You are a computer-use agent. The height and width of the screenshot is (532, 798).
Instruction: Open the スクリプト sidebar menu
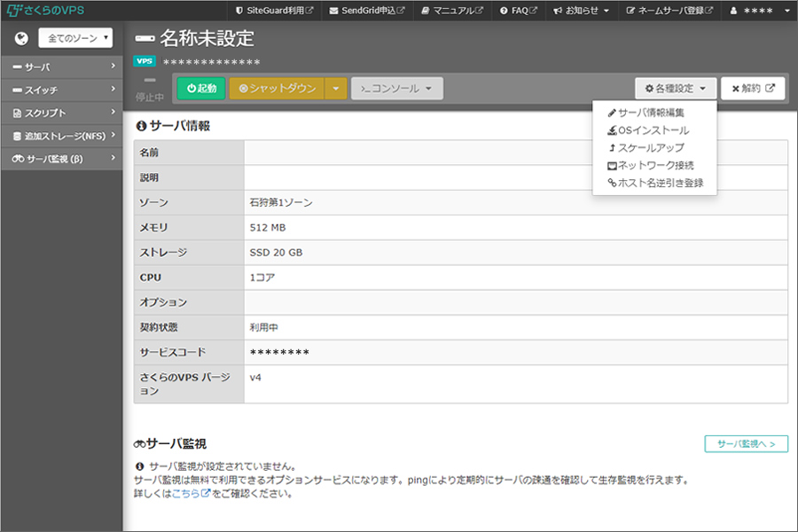click(x=61, y=113)
